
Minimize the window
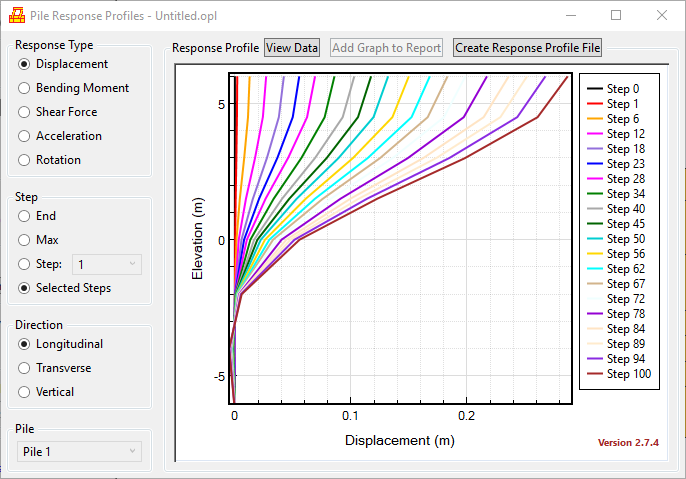[x=571, y=16]
